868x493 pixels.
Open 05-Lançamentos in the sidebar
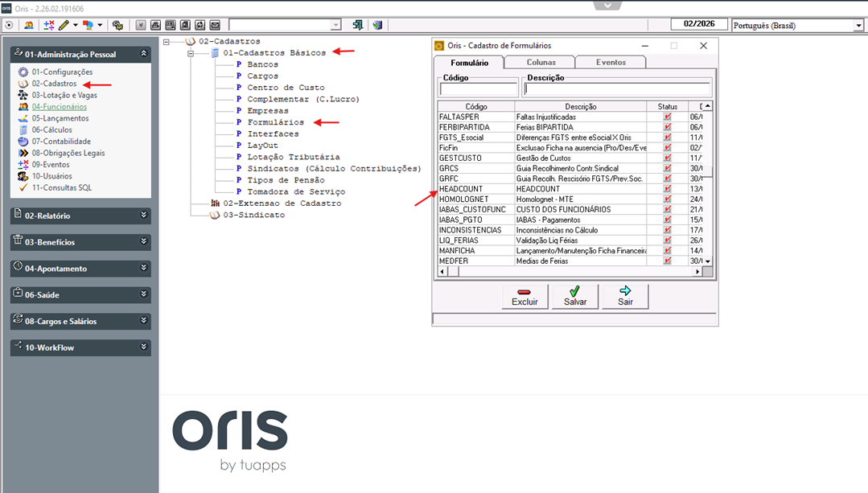pyautogui.click(x=60, y=118)
